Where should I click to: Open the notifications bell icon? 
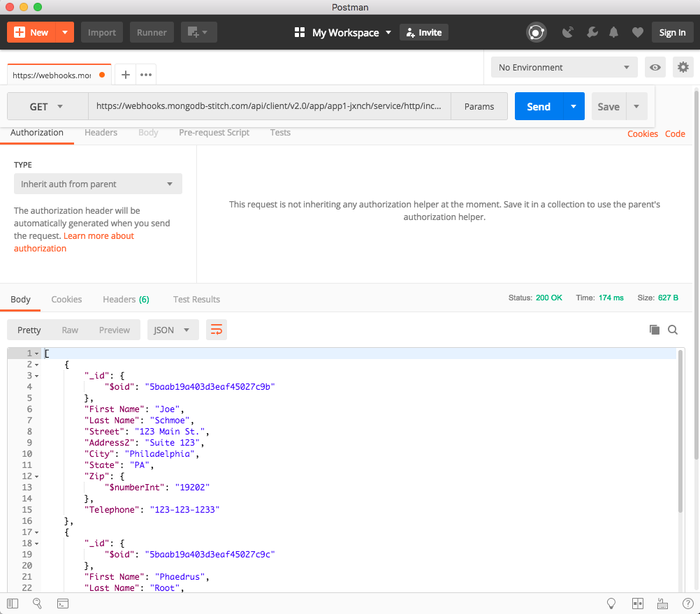(614, 32)
